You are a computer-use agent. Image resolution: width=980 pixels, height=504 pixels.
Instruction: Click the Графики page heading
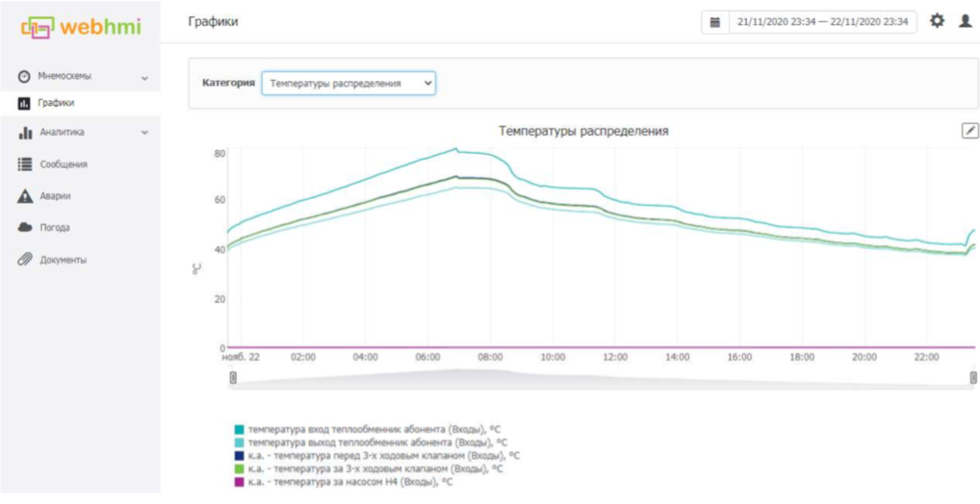213,22
